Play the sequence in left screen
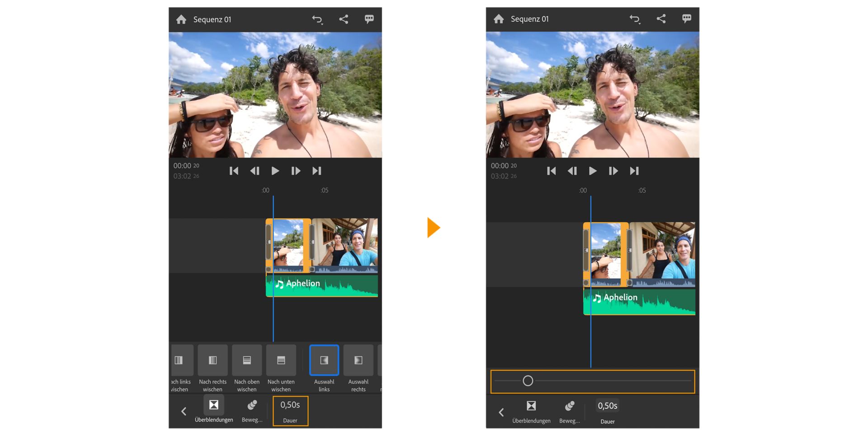 [x=275, y=171]
